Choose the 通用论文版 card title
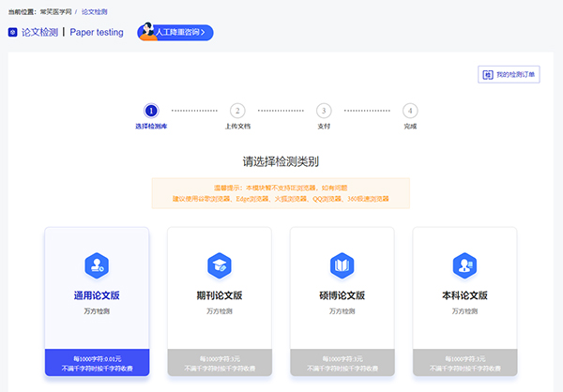This screenshot has height=392, width=563. coord(97,295)
